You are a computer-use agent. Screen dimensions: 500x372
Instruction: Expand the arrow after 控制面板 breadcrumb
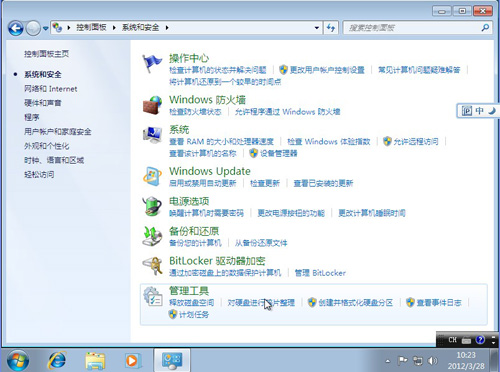coord(114,28)
